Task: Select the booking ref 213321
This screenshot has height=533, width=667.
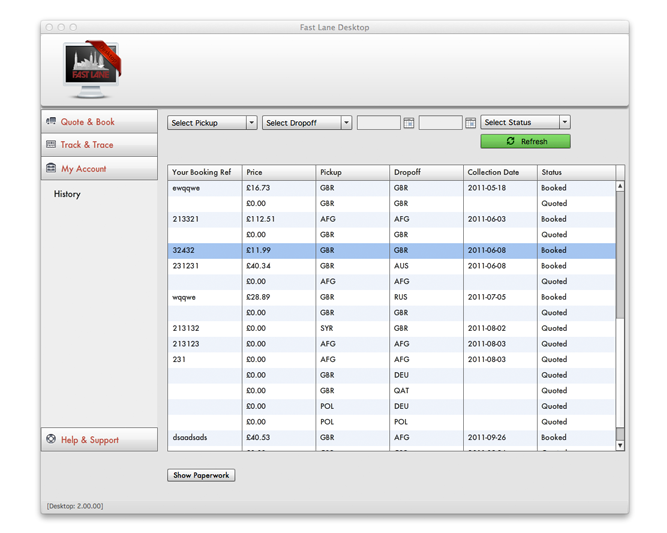Action: (186, 219)
